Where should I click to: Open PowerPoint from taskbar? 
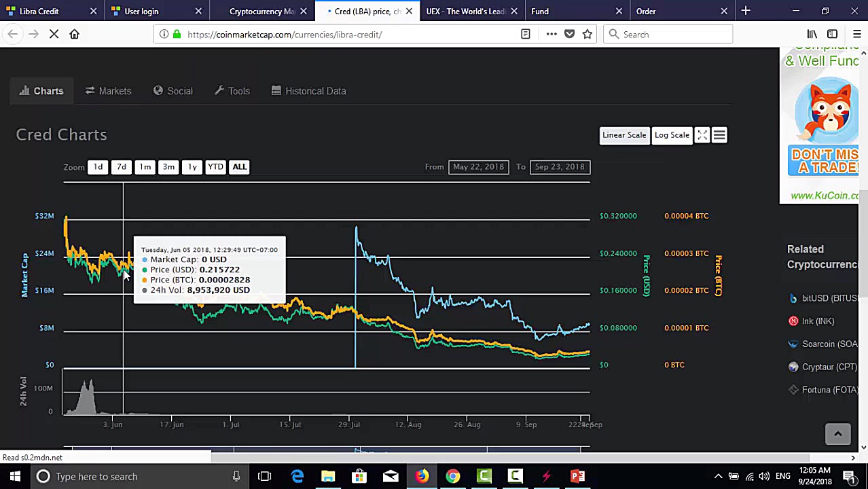(x=578, y=476)
